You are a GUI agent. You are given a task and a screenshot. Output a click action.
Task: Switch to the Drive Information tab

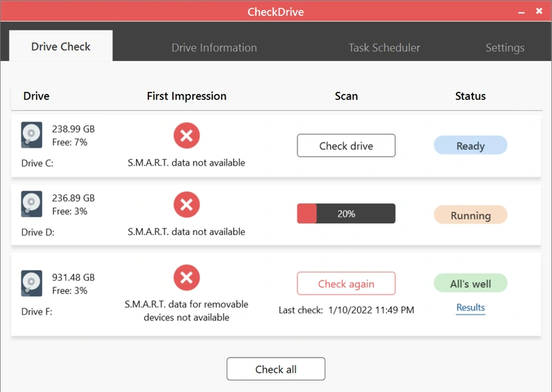(214, 48)
